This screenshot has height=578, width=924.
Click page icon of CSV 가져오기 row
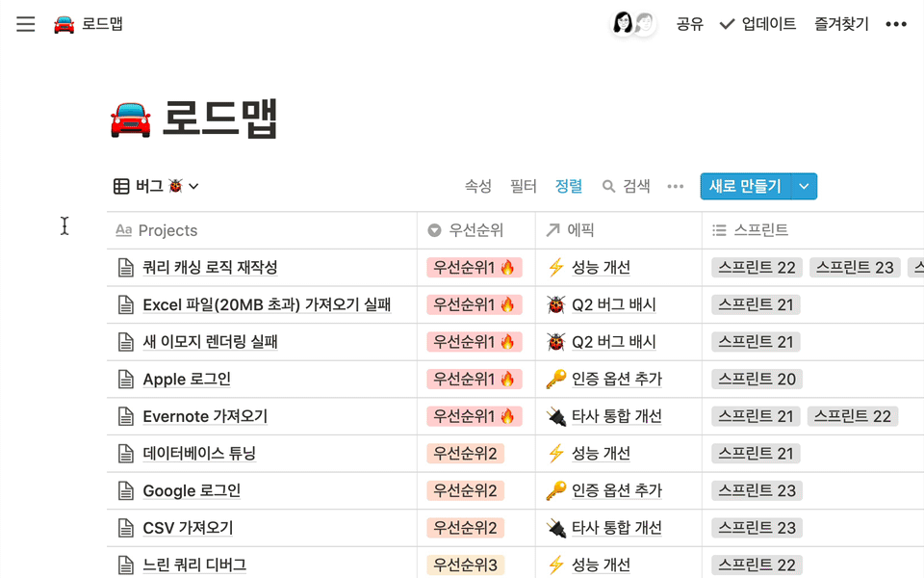click(125, 528)
